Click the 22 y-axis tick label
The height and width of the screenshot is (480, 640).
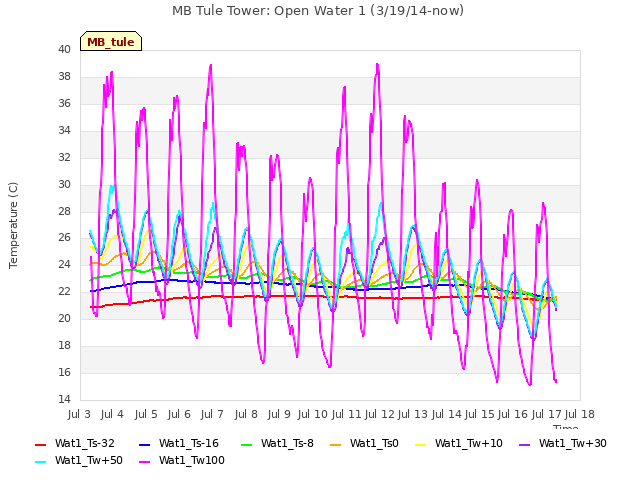[64, 291]
